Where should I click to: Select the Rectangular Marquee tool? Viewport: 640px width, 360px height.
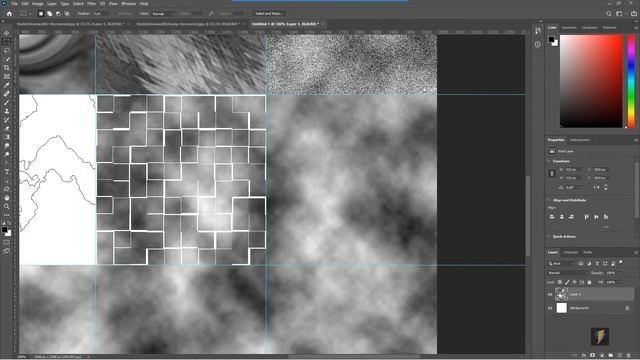7,42
